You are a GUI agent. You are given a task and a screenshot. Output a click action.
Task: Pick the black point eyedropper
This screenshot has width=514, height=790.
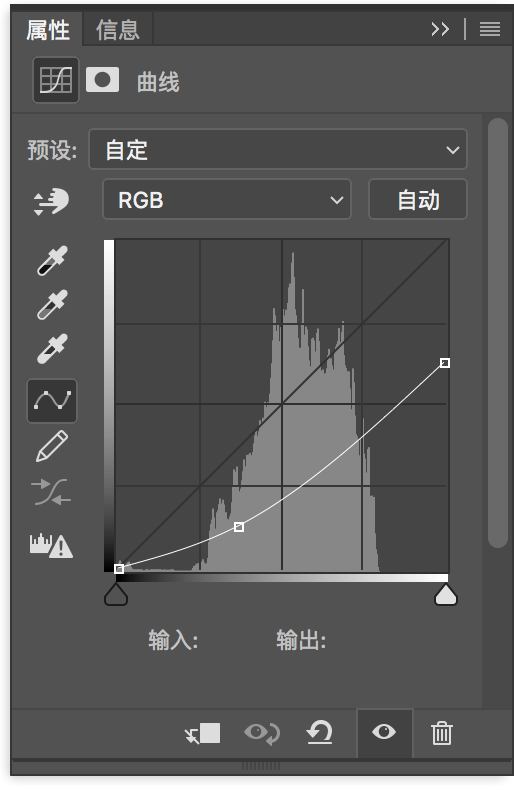pyautogui.click(x=52, y=260)
